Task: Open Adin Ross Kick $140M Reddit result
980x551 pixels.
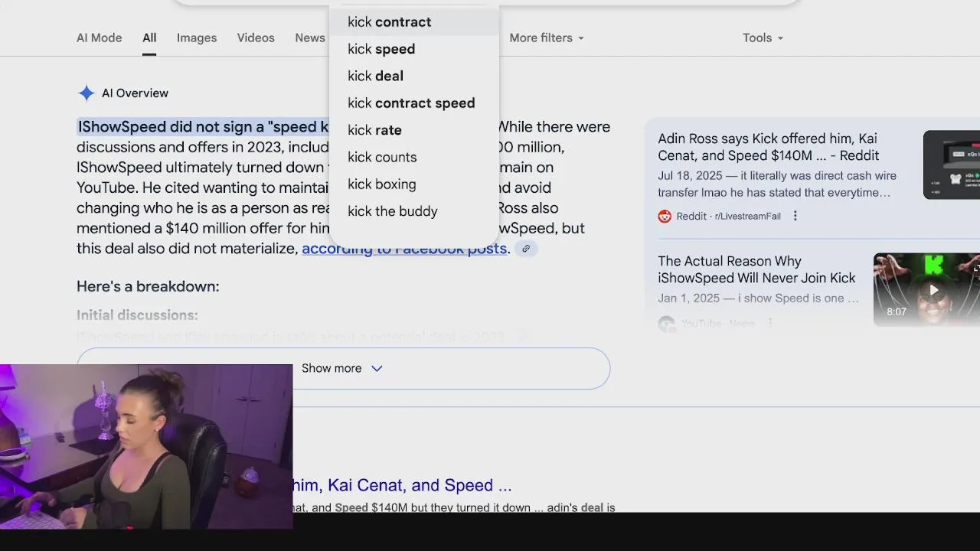Action: (768, 147)
